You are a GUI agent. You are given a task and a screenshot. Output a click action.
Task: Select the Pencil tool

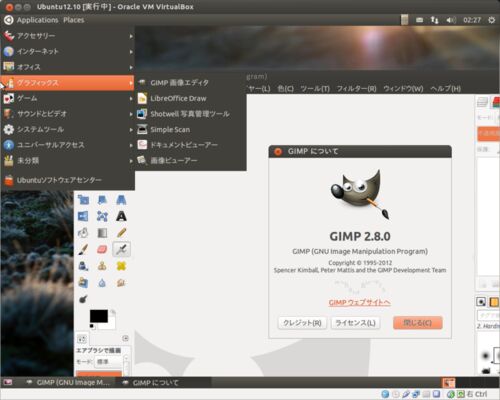(121, 233)
